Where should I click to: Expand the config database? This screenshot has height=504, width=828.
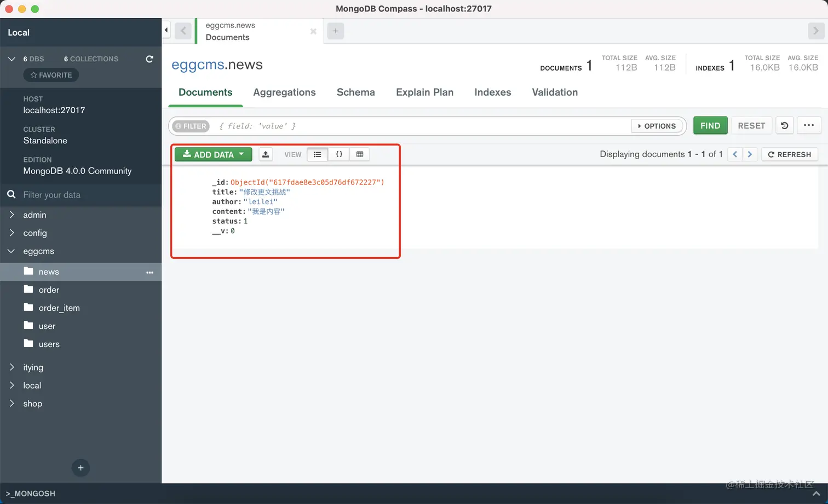pos(12,233)
